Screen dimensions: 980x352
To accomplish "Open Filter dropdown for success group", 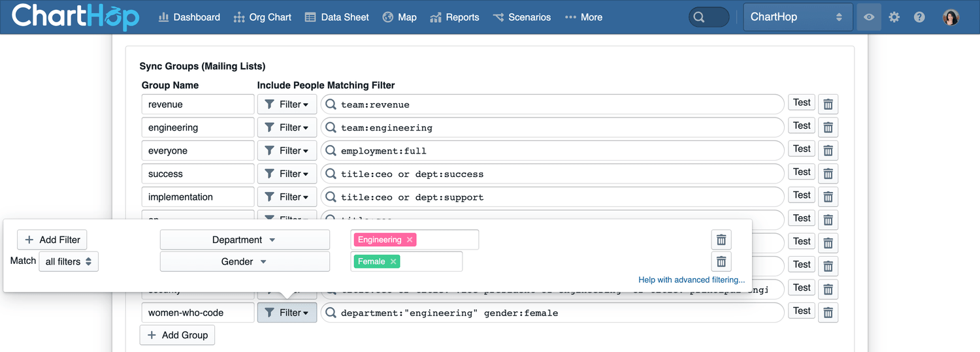I will (287, 174).
